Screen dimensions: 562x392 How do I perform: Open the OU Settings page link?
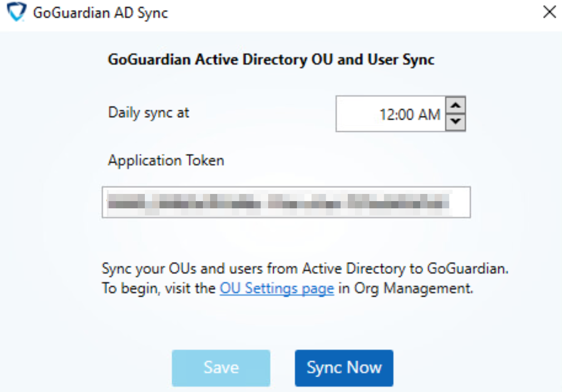coord(277,288)
